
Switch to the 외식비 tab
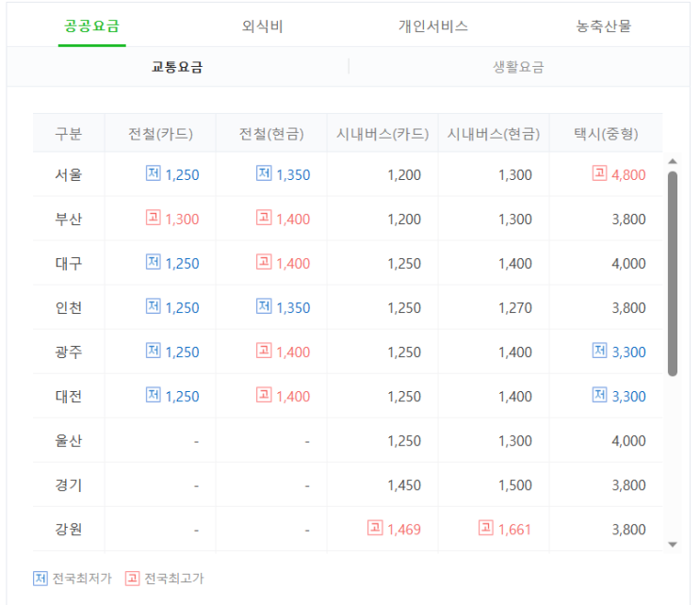(x=262, y=26)
